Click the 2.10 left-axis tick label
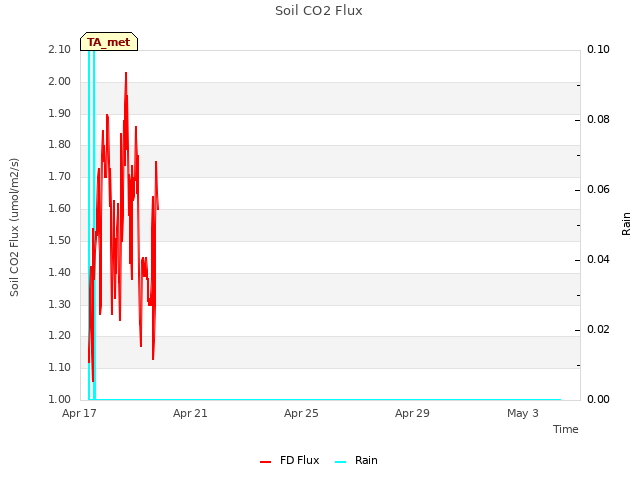Screen dimensions: 640x480 60,49
